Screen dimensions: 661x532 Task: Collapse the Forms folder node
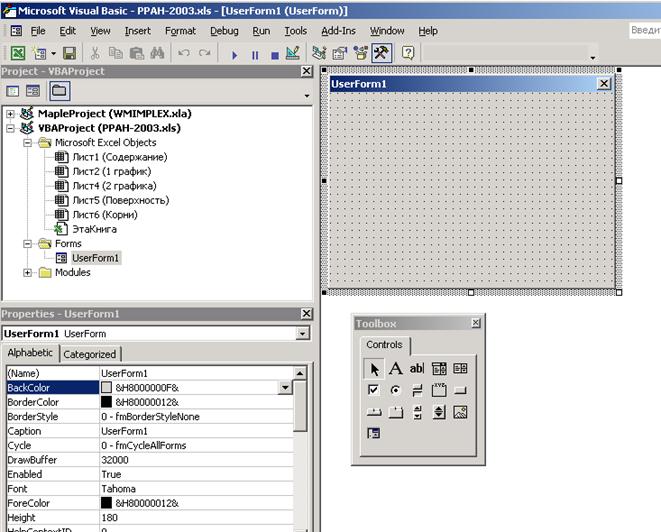27,244
